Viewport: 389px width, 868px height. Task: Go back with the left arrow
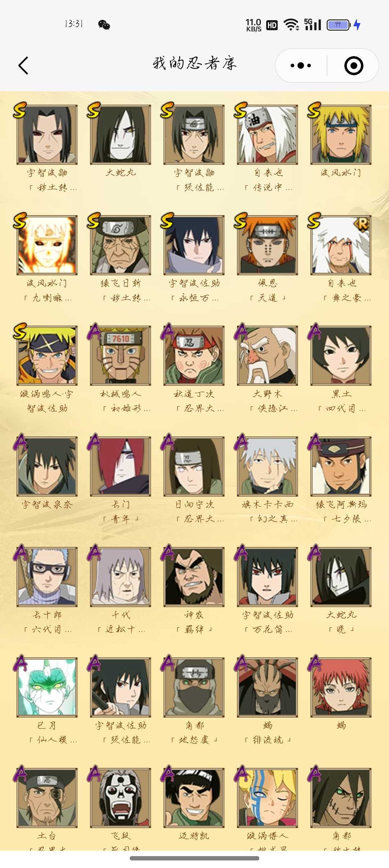pos(23,65)
